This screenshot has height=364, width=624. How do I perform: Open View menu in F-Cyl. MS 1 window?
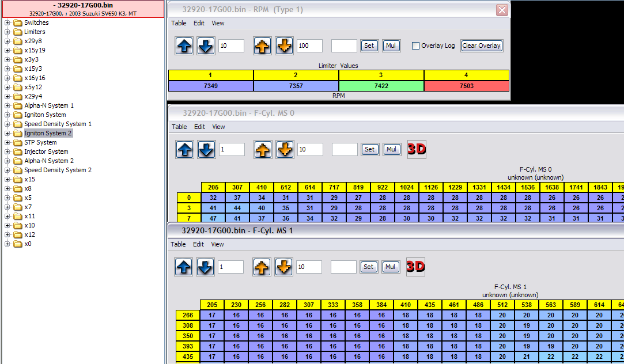point(217,244)
